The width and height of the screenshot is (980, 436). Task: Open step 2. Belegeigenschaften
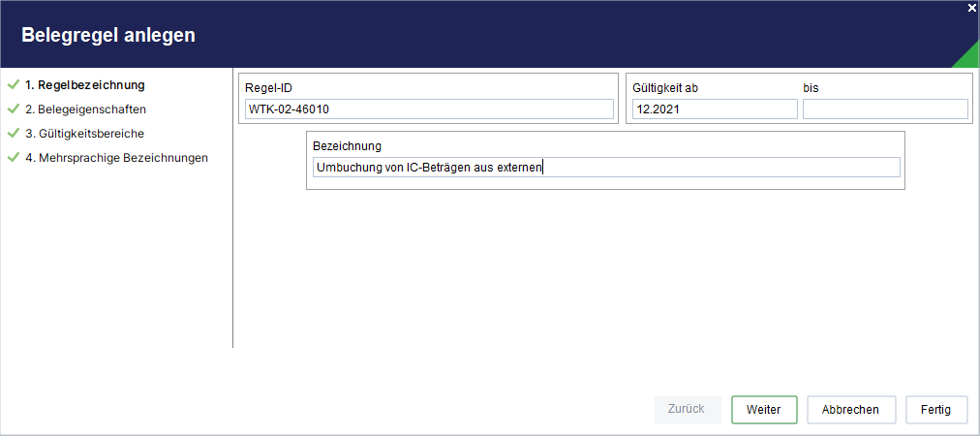coord(85,109)
